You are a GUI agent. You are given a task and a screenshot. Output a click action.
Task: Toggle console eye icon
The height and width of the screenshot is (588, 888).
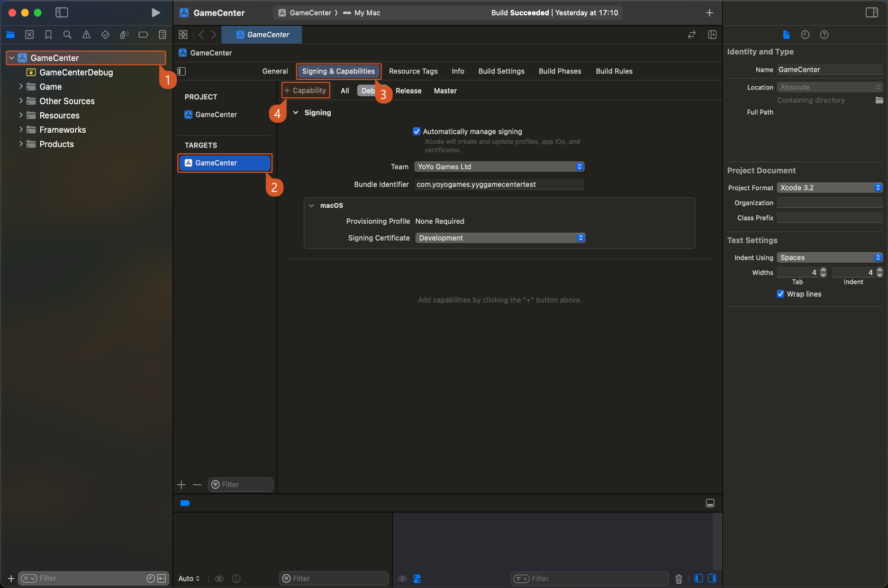tap(403, 579)
